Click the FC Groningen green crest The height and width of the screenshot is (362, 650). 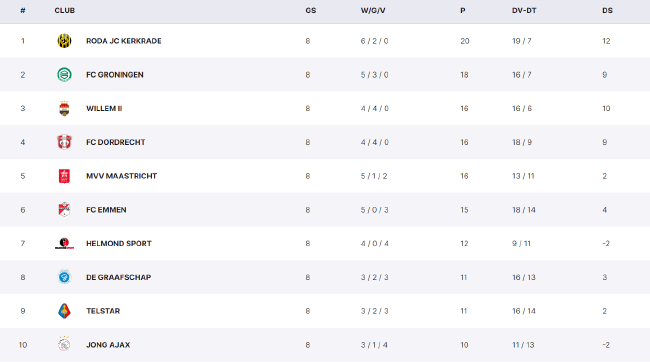[64, 75]
